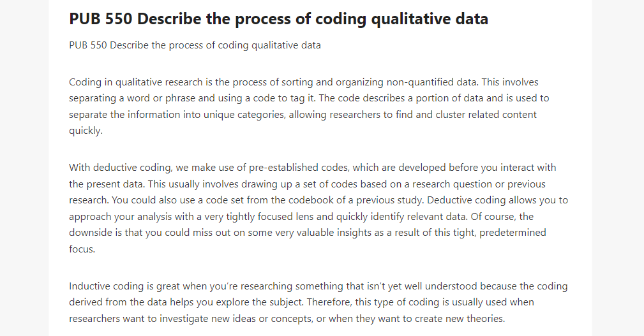Click the phrase "non-quantified data"
644x336 pixels.
pos(431,82)
